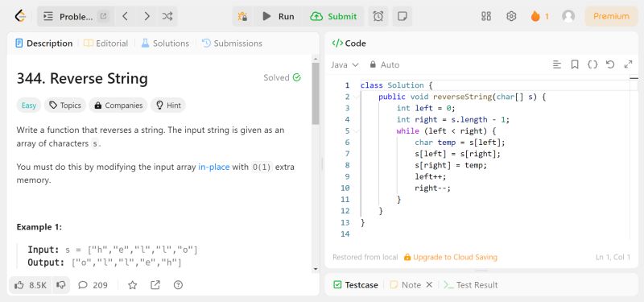The image size is (644, 302).
Task: Open the Test Result tab
Action: coord(471,285)
